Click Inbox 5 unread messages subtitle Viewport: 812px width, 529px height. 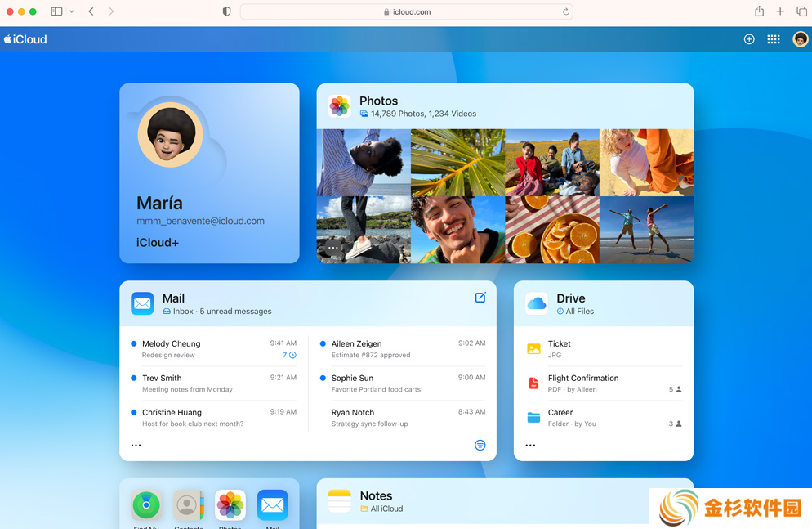click(x=217, y=312)
